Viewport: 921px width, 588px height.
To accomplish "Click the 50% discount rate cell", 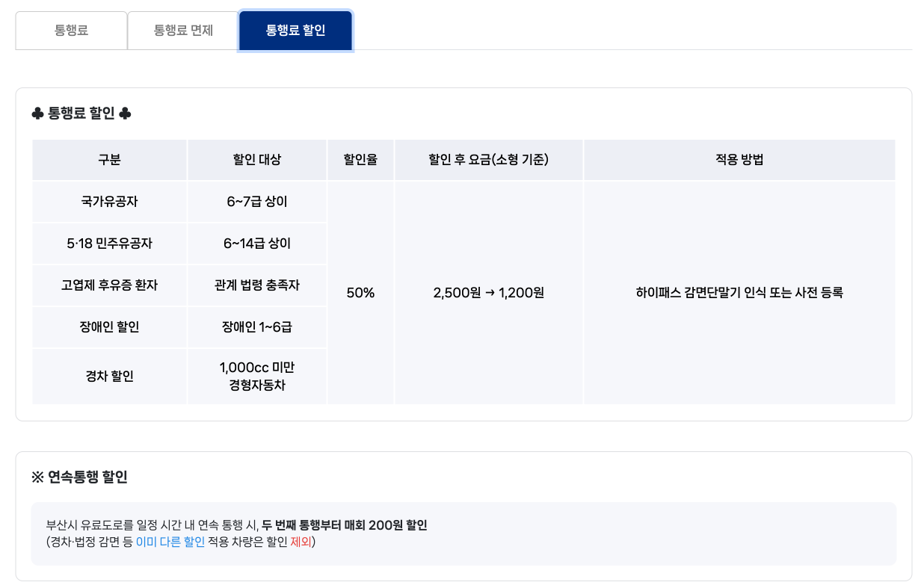I will coord(360,293).
